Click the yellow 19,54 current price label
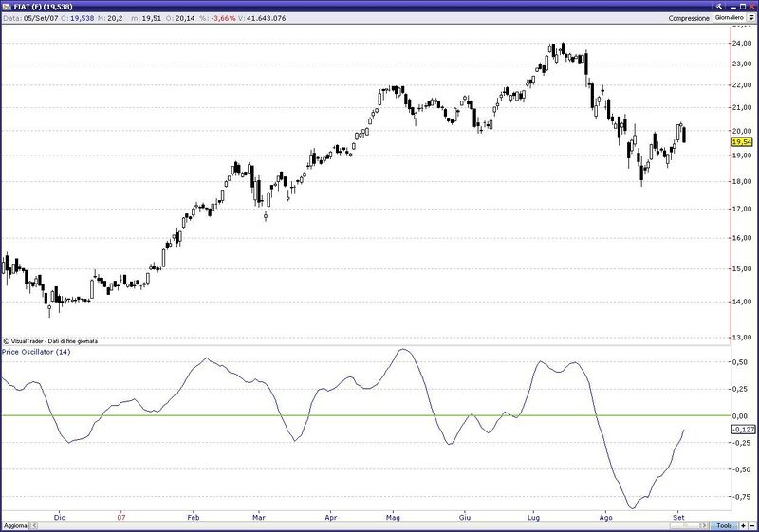The height and width of the screenshot is (532, 759). (x=742, y=140)
